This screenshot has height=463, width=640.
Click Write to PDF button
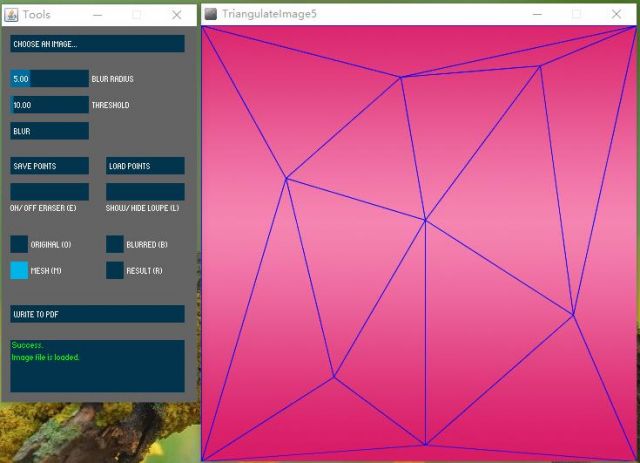coord(97,314)
